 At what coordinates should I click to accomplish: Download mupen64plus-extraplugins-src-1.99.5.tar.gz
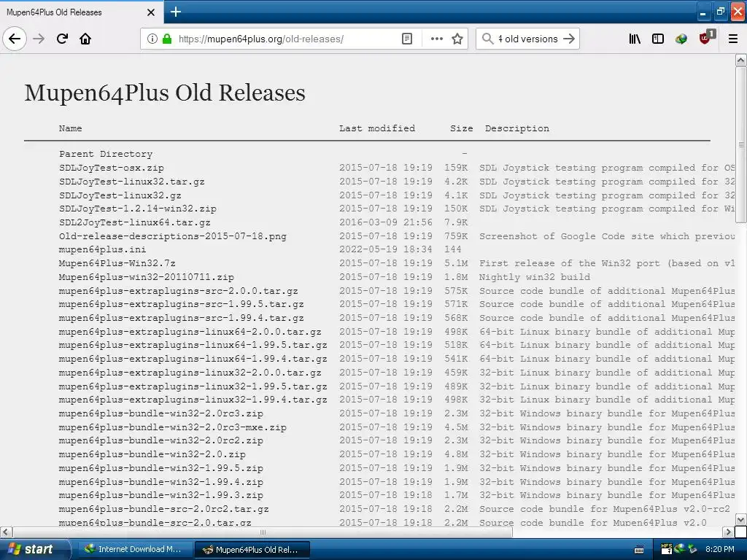click(182, 304)
